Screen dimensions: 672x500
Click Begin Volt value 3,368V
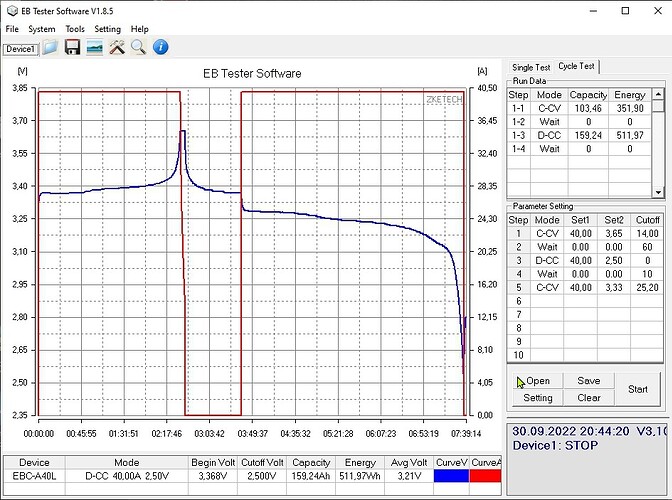(x=213, y=476)
